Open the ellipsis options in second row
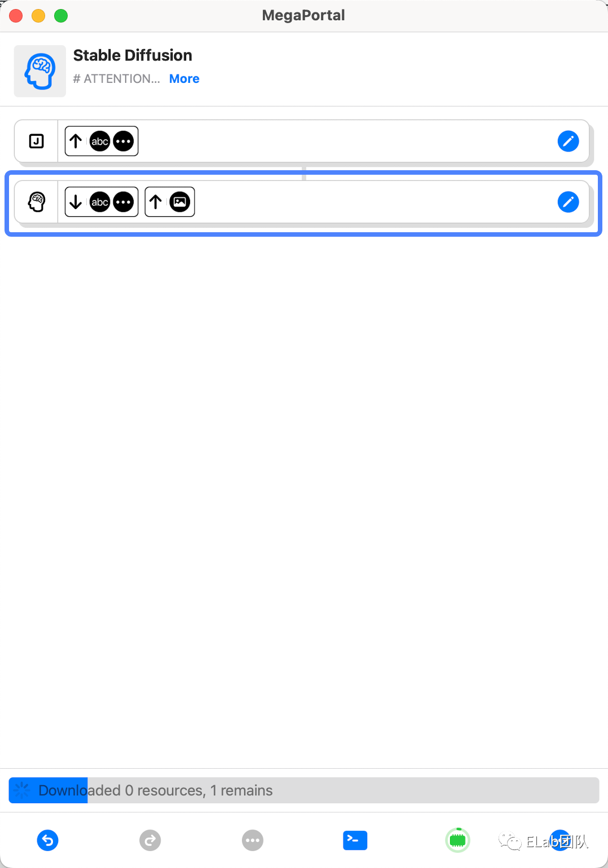The width and height of the screenshot is (608, 868). click(124, 202)
